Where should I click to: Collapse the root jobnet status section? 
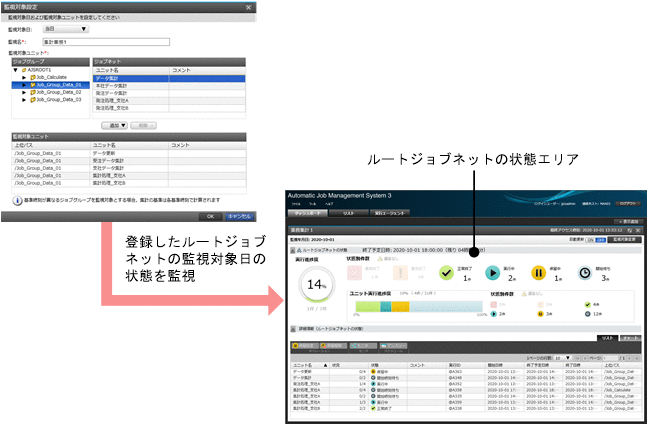tap(293, 251)
